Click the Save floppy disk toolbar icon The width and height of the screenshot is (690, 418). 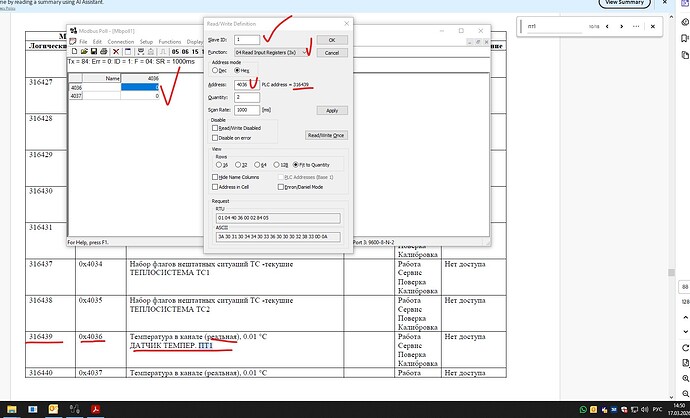tap(93, 51)
